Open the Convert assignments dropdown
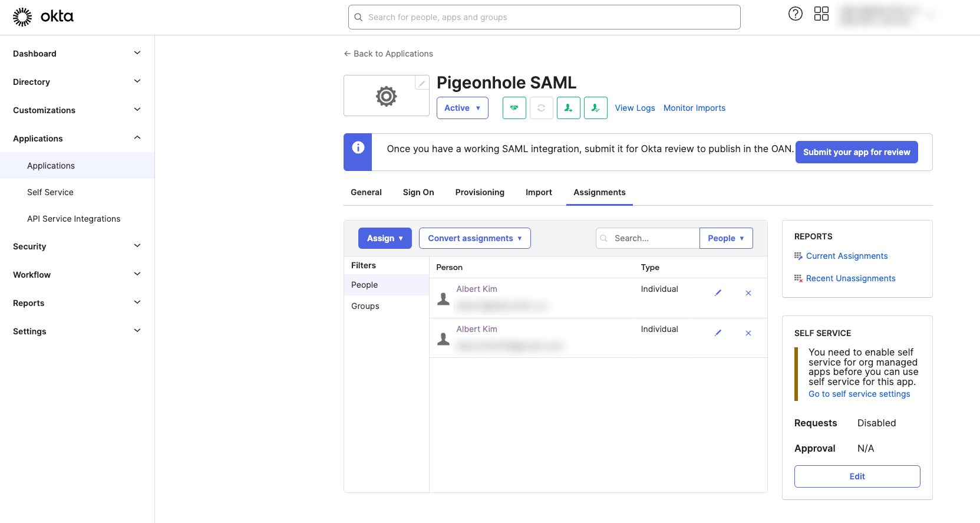Image resolution: width=980 pixels, height=523 pixels. click(x=475, y=238)
